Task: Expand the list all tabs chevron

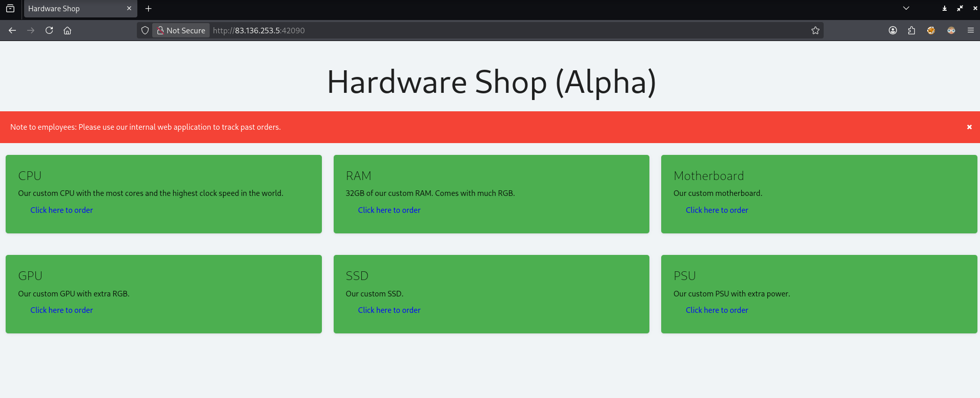Action: (906, 8)
